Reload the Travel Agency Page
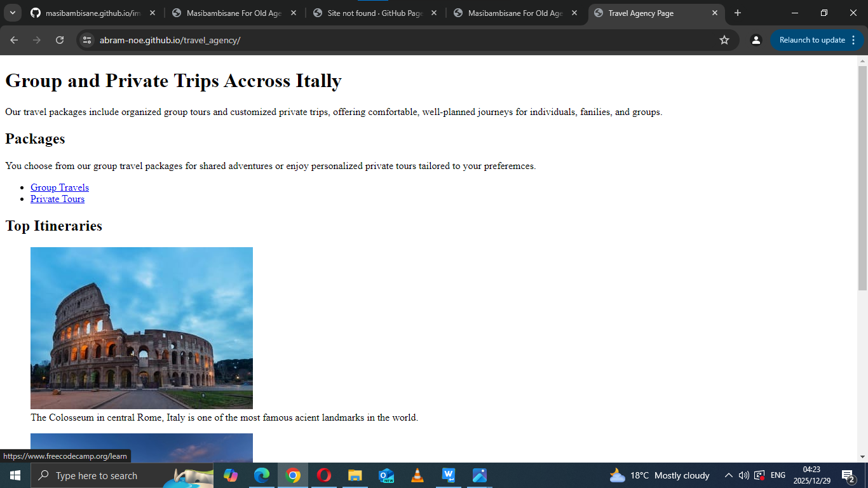This screenshot has height=488, width=868. point(59,39)
